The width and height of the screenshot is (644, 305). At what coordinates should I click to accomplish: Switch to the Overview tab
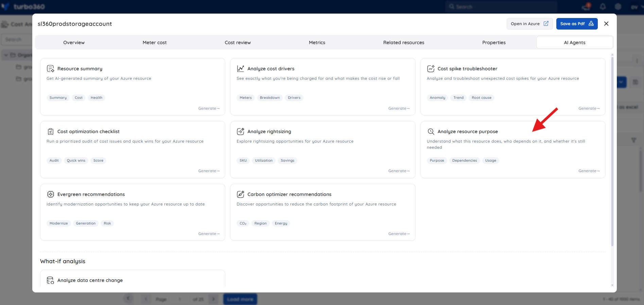coord(74,42)
